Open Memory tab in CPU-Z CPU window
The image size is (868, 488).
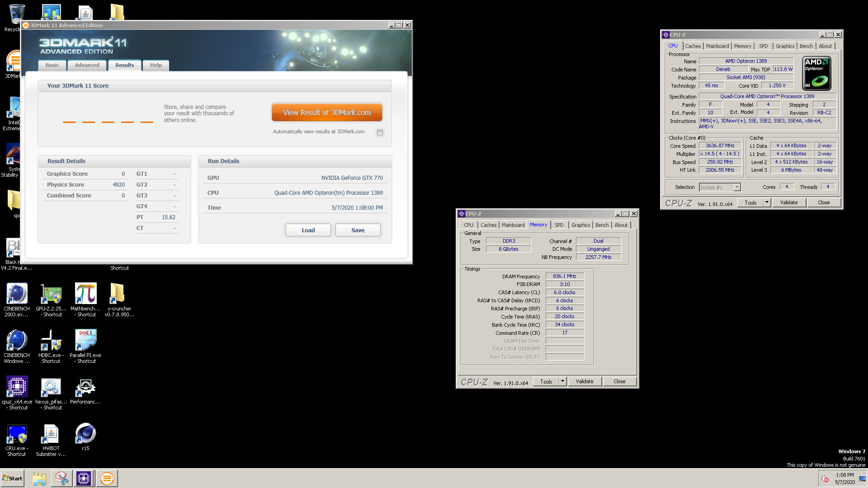pyautogui.click(x=743, y=46)
